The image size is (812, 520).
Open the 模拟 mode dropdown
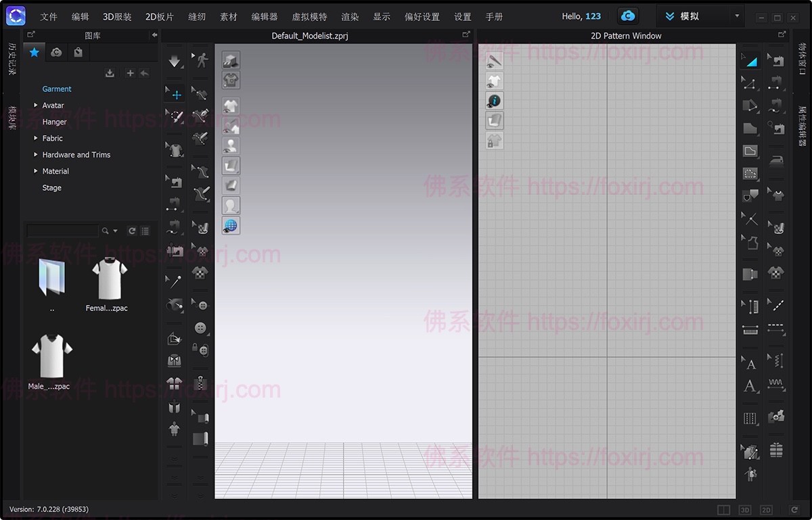click(700, 16)
